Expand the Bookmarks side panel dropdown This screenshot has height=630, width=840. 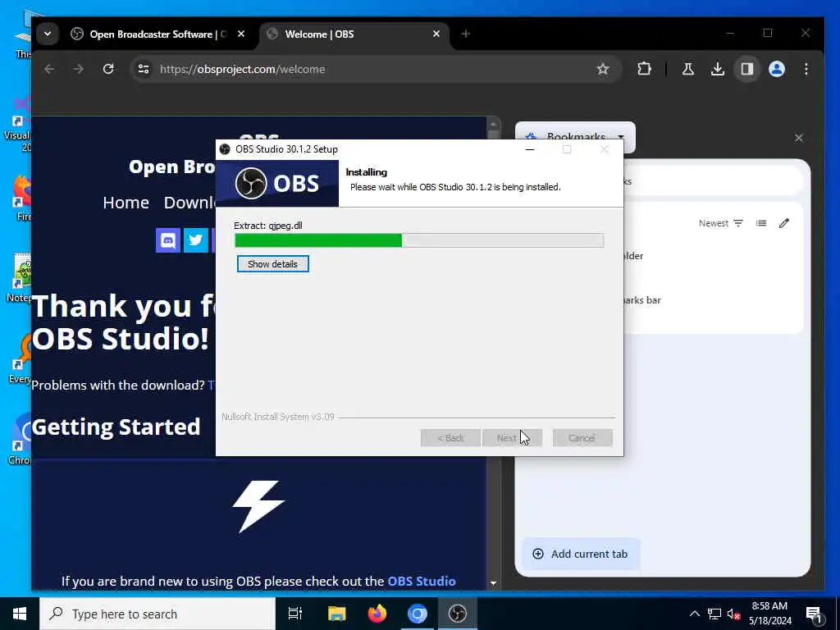(621, 137)
